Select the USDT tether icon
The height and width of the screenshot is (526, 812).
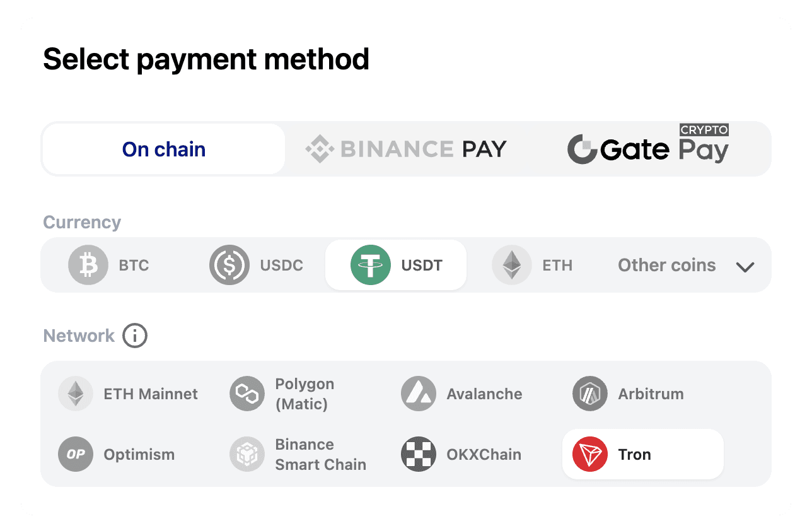[x=371, y=265]
